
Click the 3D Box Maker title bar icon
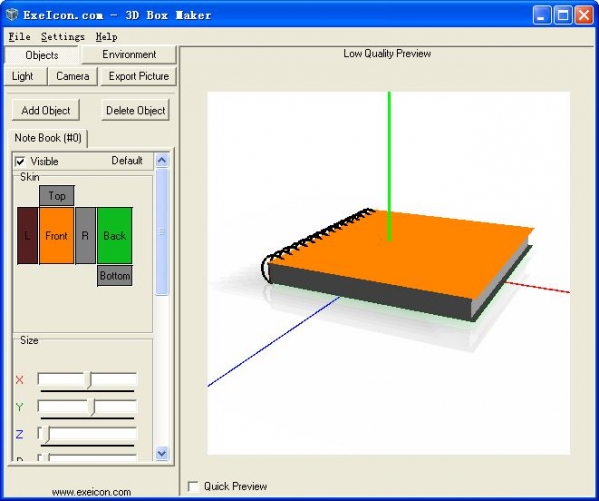[11, 15]
